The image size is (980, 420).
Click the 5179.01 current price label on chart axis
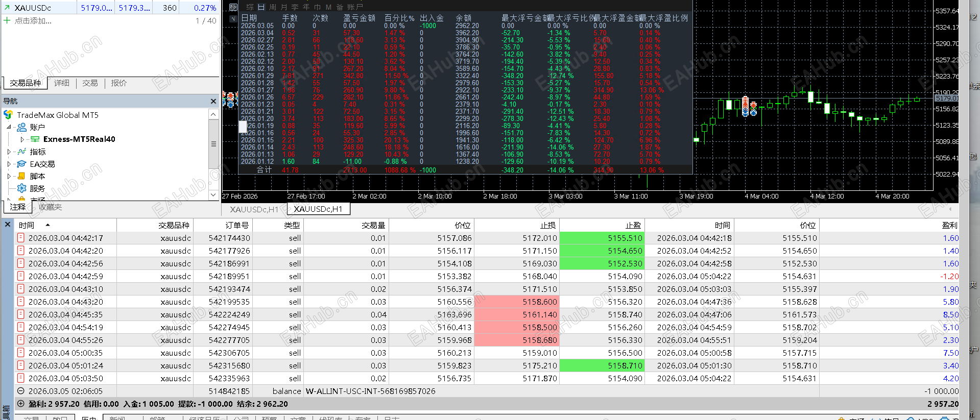tap(947, 98)
